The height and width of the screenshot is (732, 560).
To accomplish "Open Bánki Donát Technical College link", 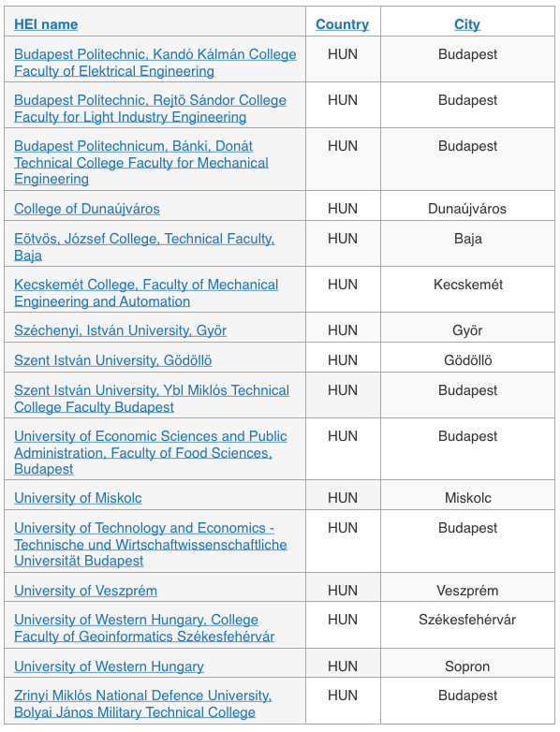I will (x=141, y=163).
